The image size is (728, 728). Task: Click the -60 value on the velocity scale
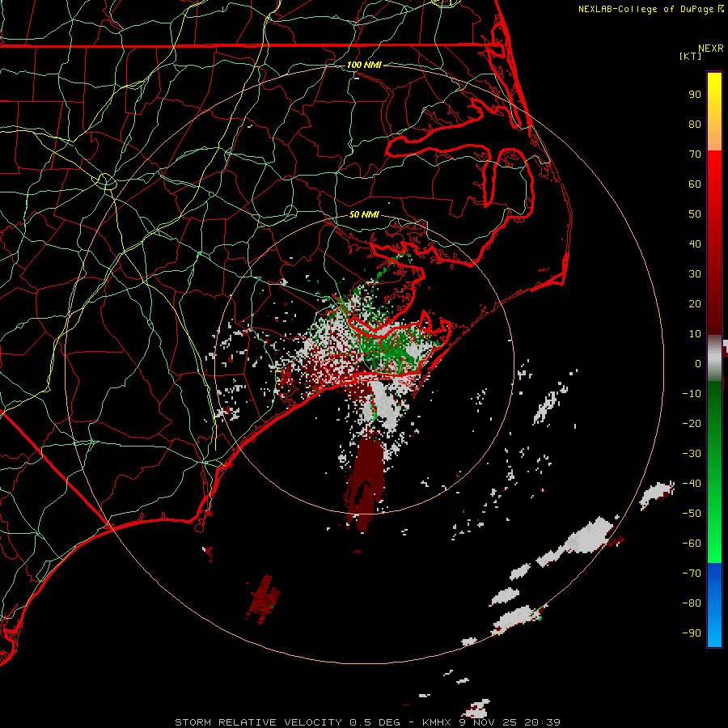692,544
